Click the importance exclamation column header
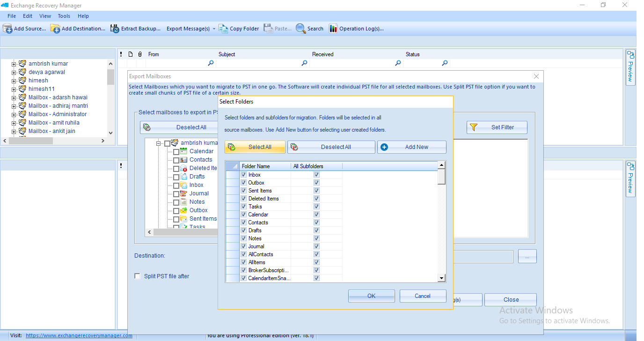 tap(121, 54)
